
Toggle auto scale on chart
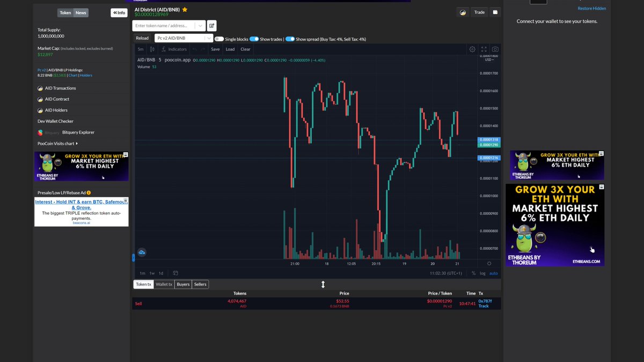[493, 273]
